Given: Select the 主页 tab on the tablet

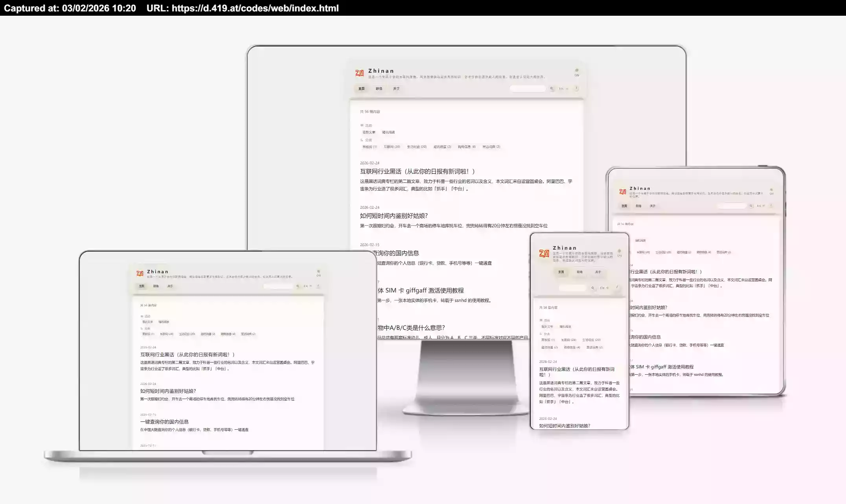Looking at the screenshot, I should [624, 206].
